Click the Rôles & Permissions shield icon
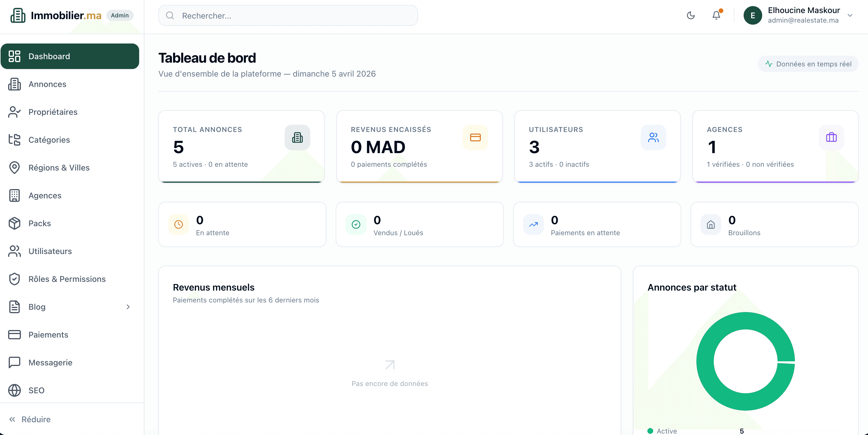This screenshot has height=435, width=868. pos(14,279)
